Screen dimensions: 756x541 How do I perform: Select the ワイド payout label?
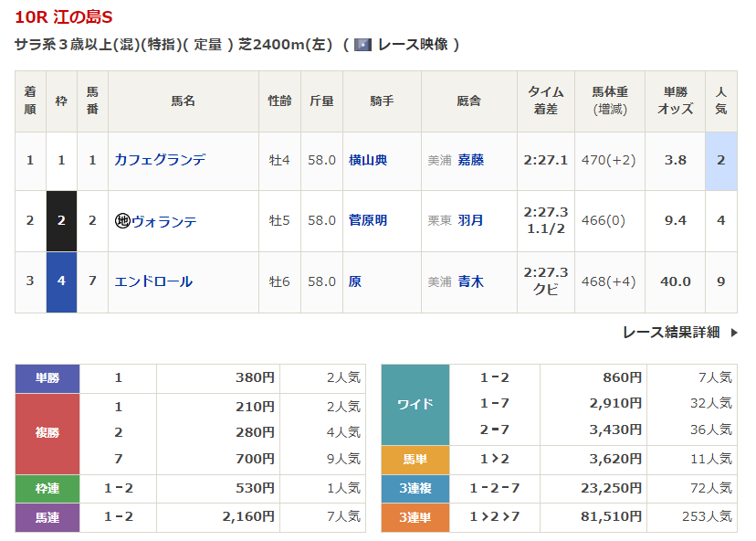click(x=415, y=404)
